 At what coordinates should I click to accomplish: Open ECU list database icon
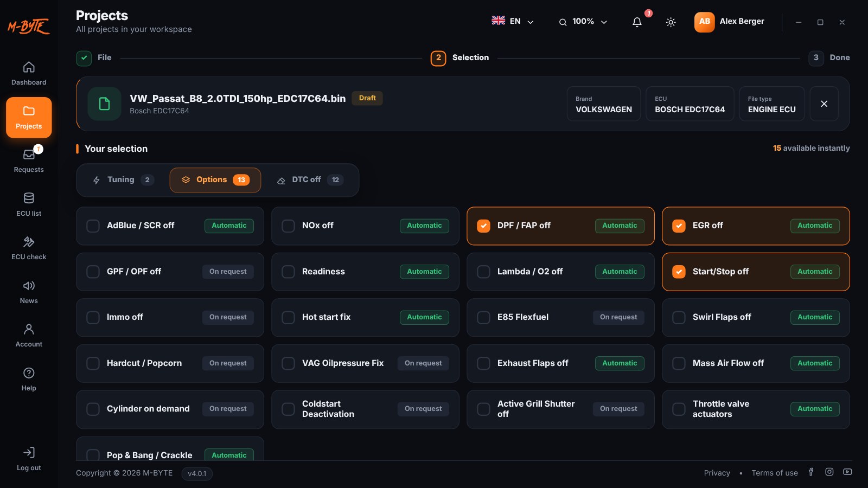29,198
